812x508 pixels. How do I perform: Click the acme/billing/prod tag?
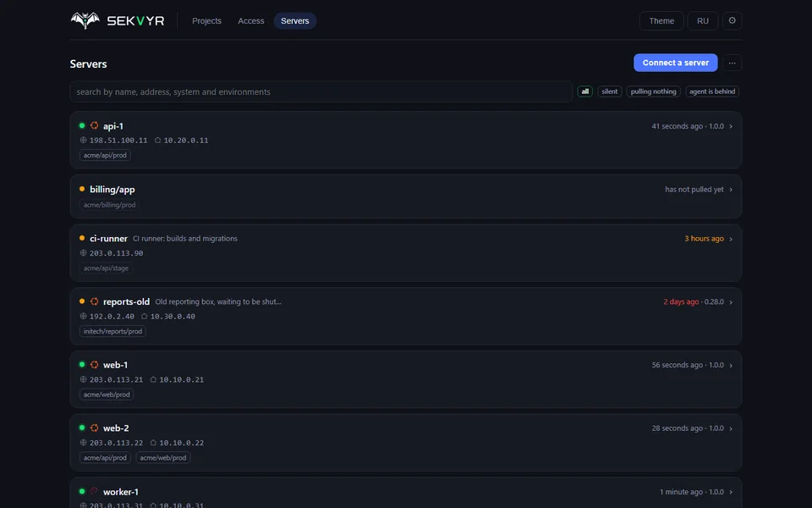(x=109, y=205)
